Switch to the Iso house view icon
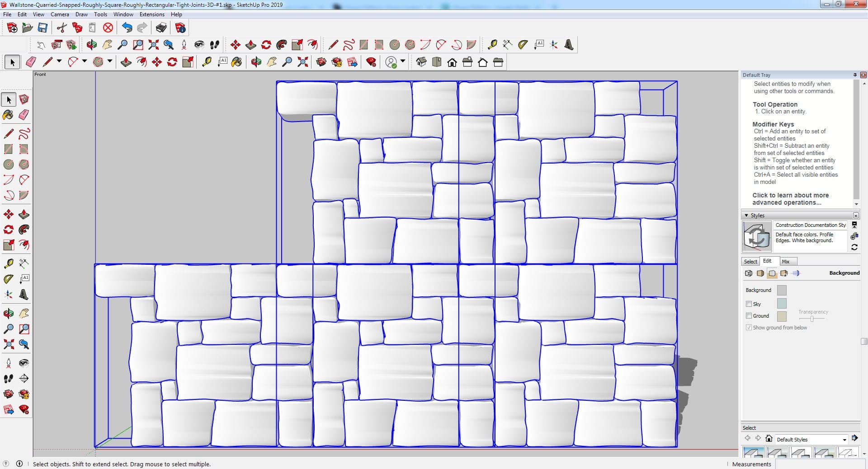Image resolution: width=868 pixels, height=469 pixels. (421, 62)
